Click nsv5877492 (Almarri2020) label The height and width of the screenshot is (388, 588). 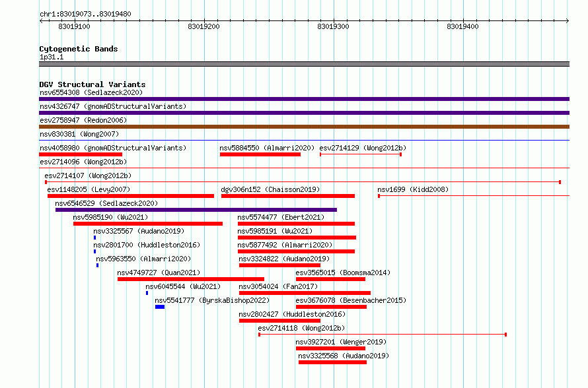pos(285,245)
